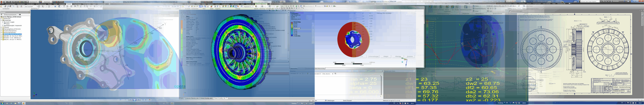Image resolution: width=644 pixels, height=105 pixels.
Task: Open the Zusammenfügen ribbon tab
Action: click(x=10, y=4)
